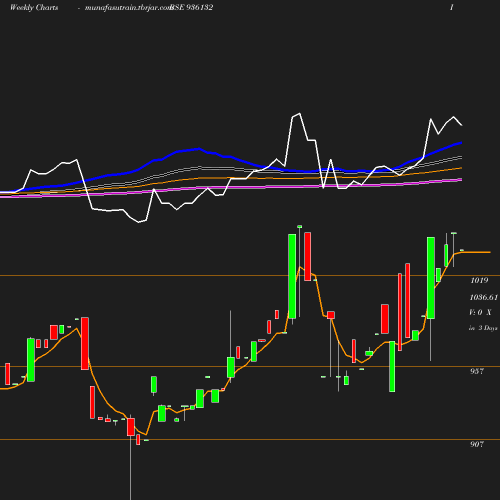Select the "BSE 936132" symbol label

point(192,8)
